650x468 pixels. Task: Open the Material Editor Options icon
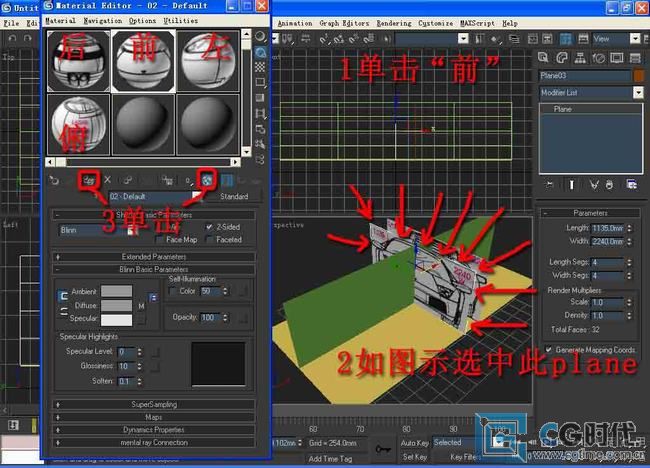(260, 129)
